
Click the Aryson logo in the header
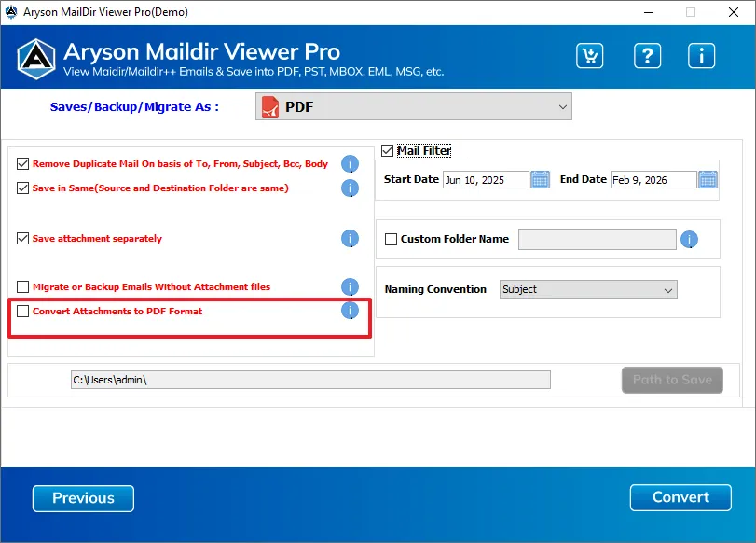(x=36, y=59)
